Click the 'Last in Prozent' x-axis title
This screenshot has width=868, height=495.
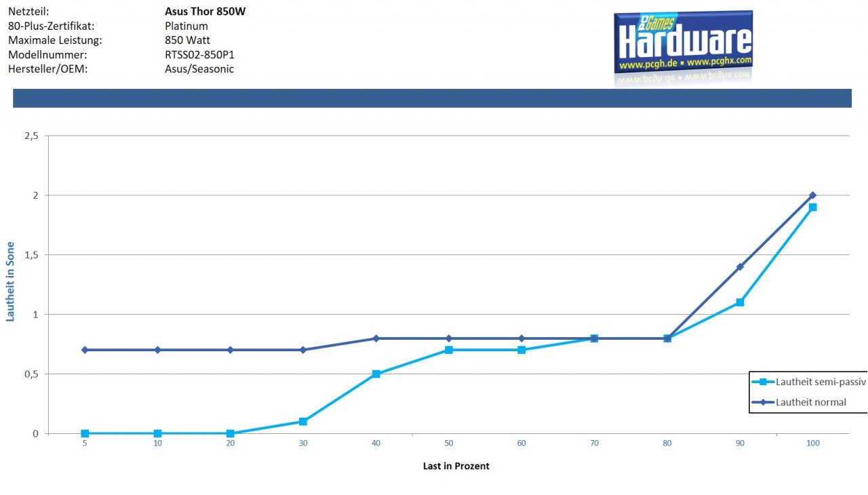click(x=456, y=466)
